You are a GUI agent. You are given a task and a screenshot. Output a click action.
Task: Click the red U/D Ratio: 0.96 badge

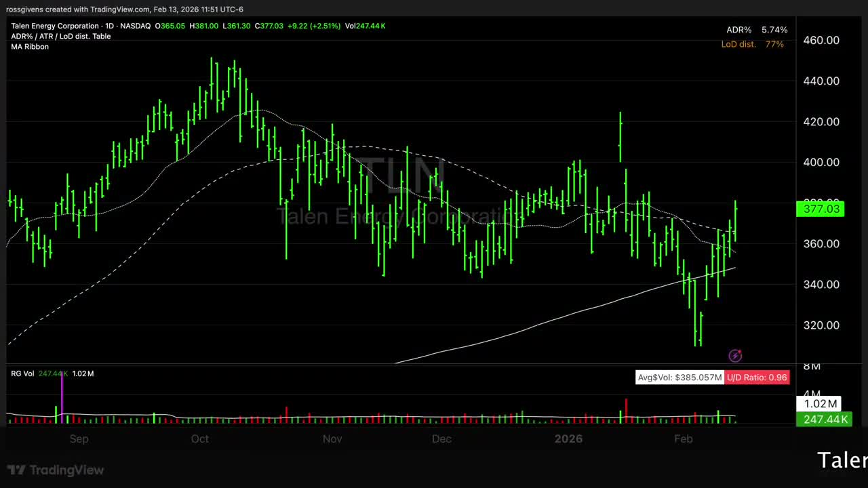click(x=757, y=378)
